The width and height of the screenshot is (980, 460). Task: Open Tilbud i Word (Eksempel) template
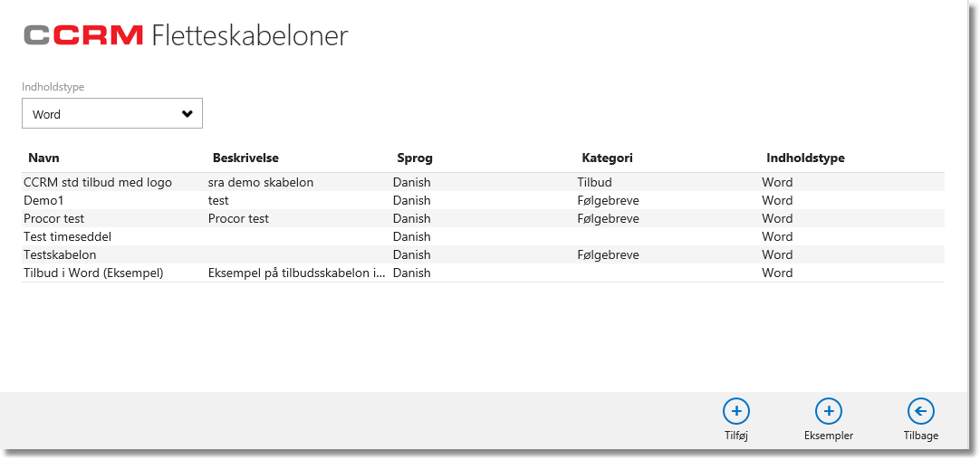click(x=483, y=273)
